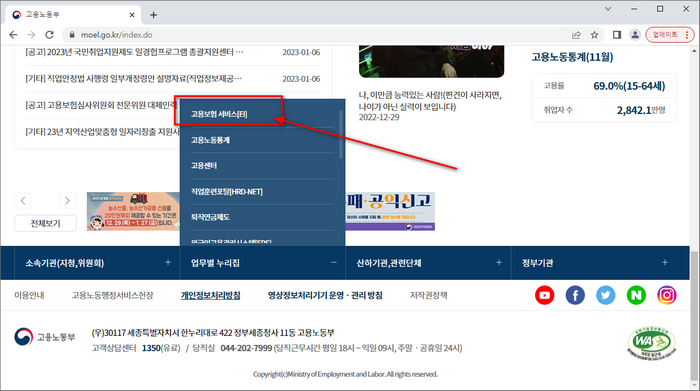Image resolution: width=700 pixels, height=391 pixels.
Task: Collapse 업무별 누리집 footer menu
Action: click(x=262, y=263)
